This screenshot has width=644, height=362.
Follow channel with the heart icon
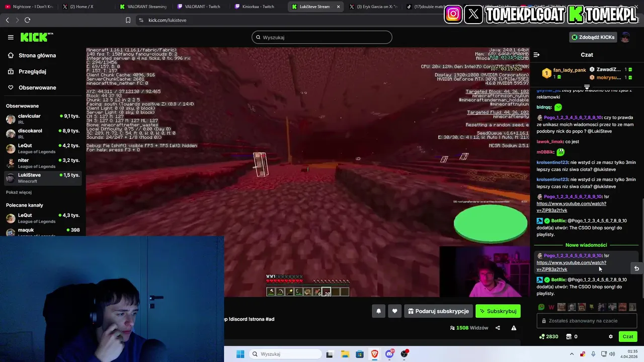(394, 311)
